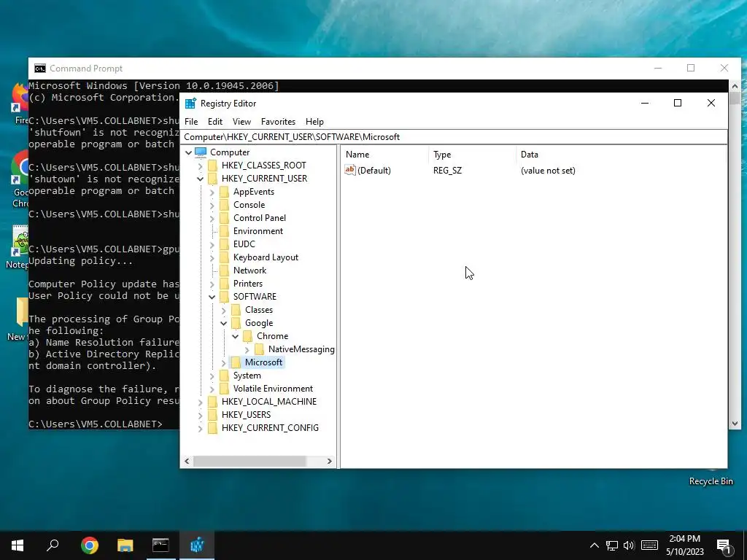Open network status tray icon
The width and height of the screenshot is (747, 560).
[x=612, y=545]
